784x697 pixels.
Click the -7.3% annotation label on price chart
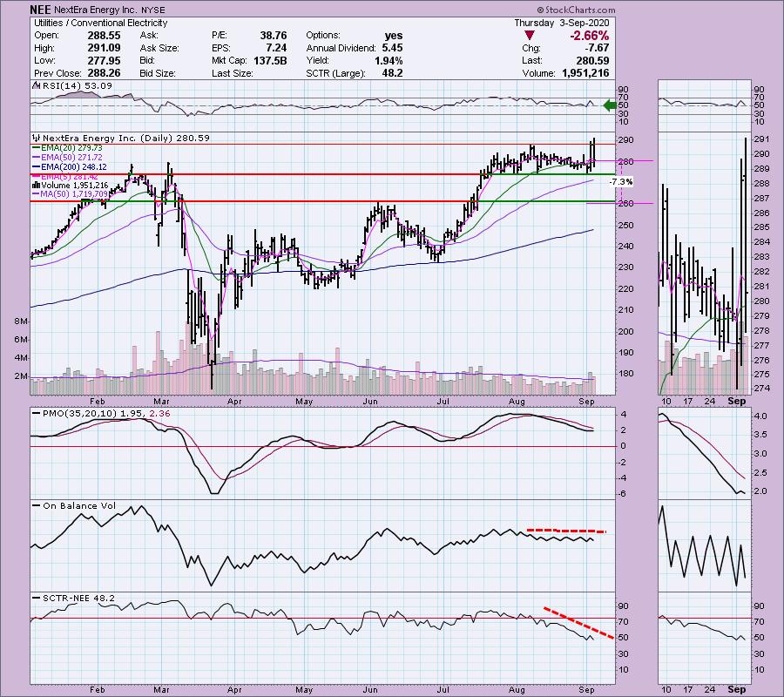(621, 182)
